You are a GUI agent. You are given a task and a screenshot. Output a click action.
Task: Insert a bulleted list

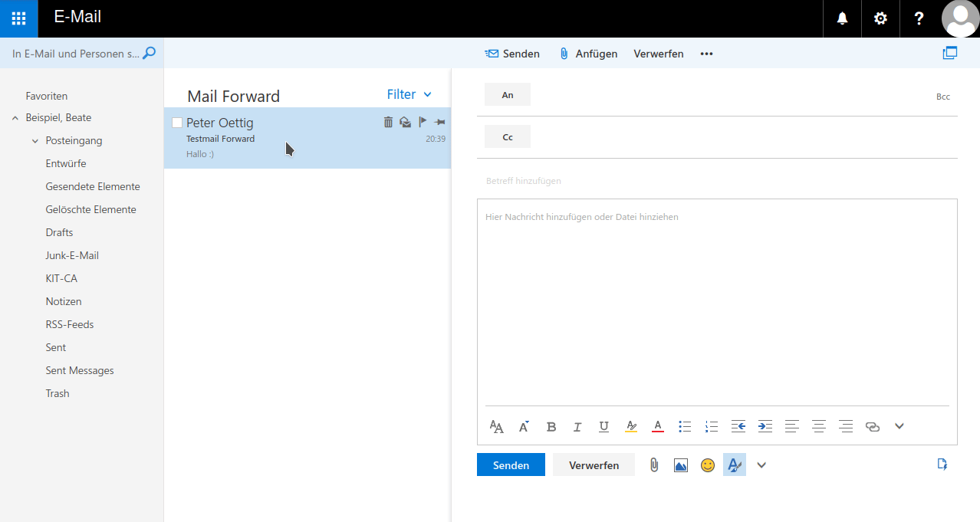pos(685,427)
